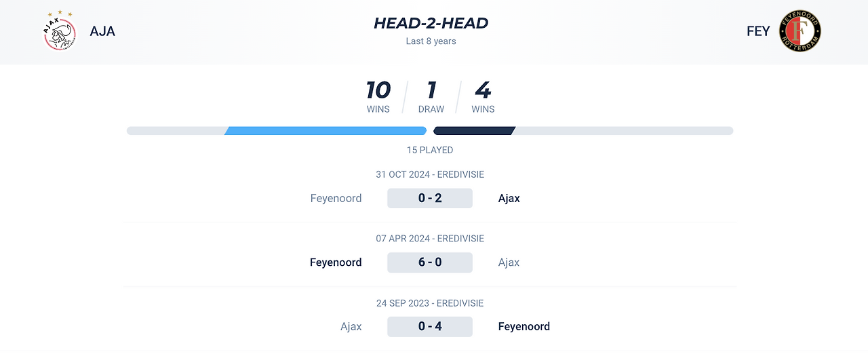Click Ajax in the 31 Oct 2024 match

click(x=509, y=198)
